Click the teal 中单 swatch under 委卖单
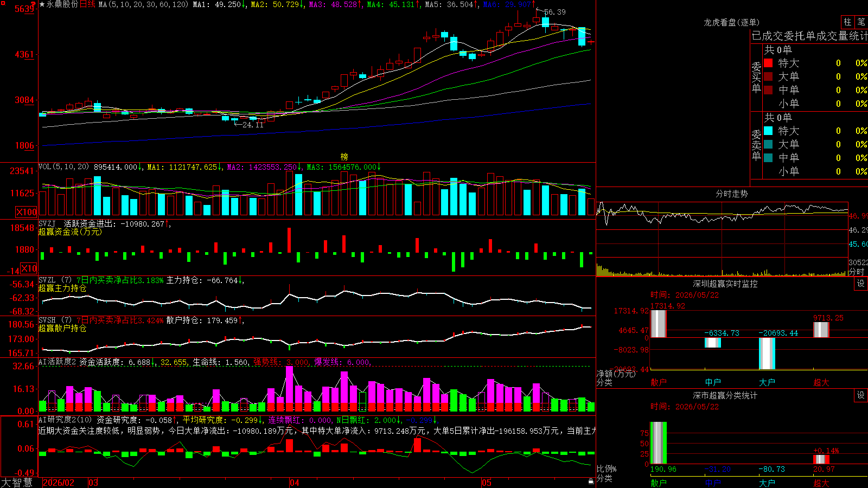This screenshot has width=868, height=488. click(768, 158)
